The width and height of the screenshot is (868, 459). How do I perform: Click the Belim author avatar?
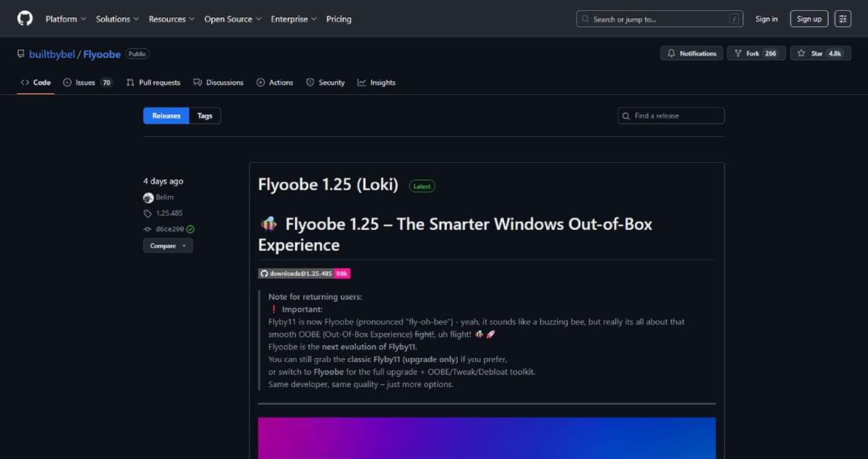148,197
